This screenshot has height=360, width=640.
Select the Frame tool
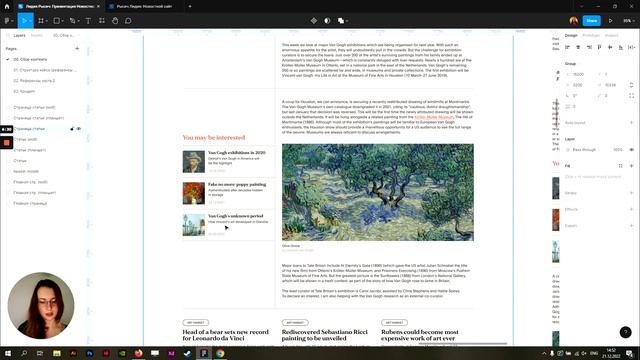pyautogui.click(x=41, y=21)
